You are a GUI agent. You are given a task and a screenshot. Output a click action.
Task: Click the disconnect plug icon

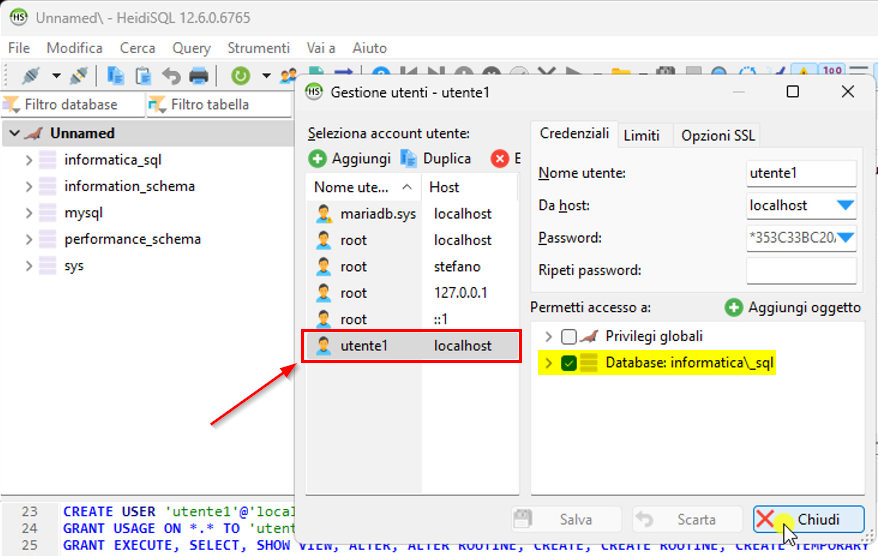click(x=78, y=75)
